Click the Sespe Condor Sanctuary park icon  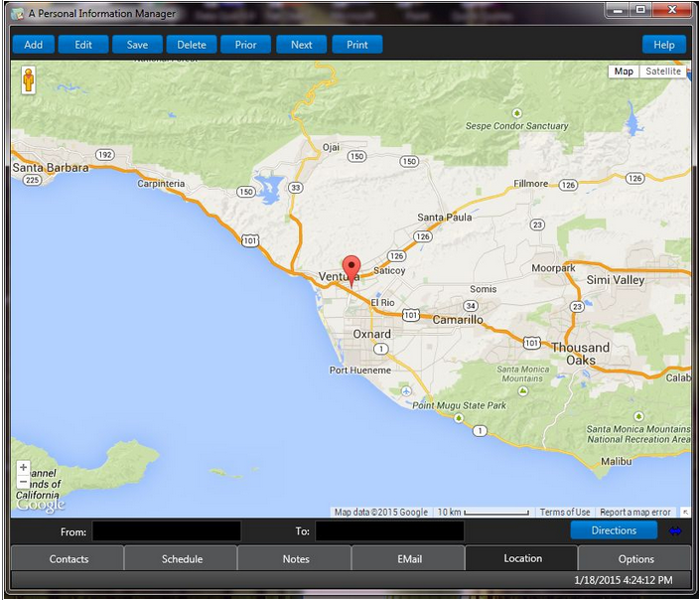click(x=517, y=112)
